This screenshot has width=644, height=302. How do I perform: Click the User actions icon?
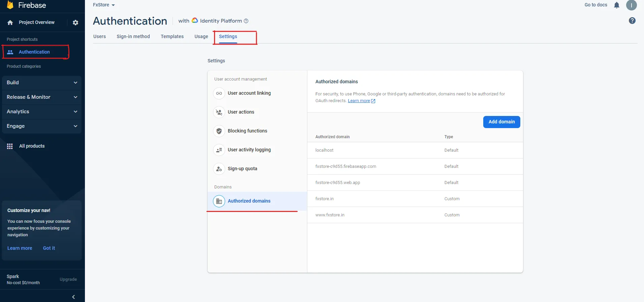(x=219, y=112)
